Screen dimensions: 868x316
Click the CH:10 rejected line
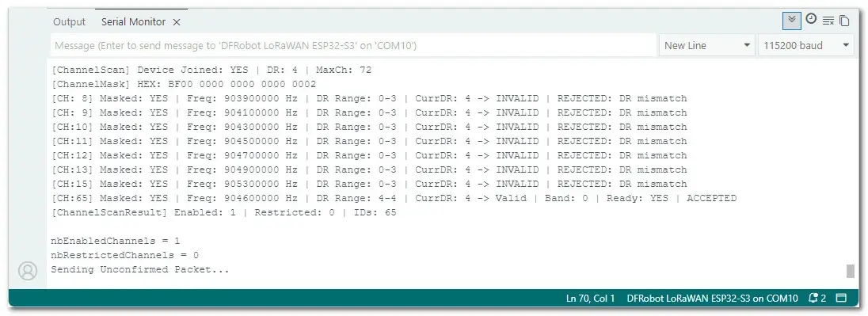click(x=369, y=127)
